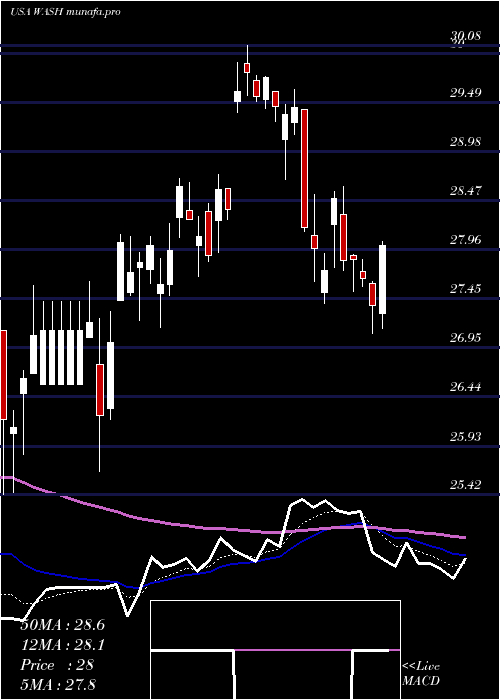Image resolution: width=500 pixels, height=700 pixels.
Task: Click the 12MA : 28.1 legend entry
Action: point(63,645)
